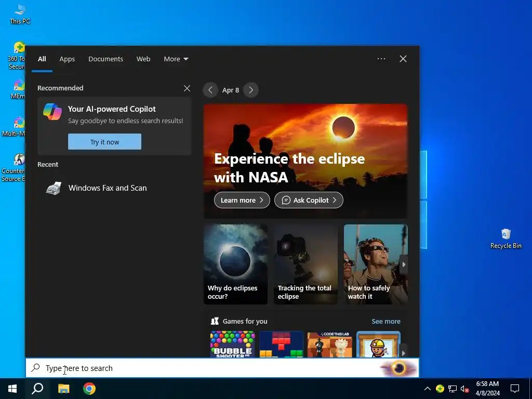
Task: Open Windows Fax and Scan recent item
Action: pos(115,188)
